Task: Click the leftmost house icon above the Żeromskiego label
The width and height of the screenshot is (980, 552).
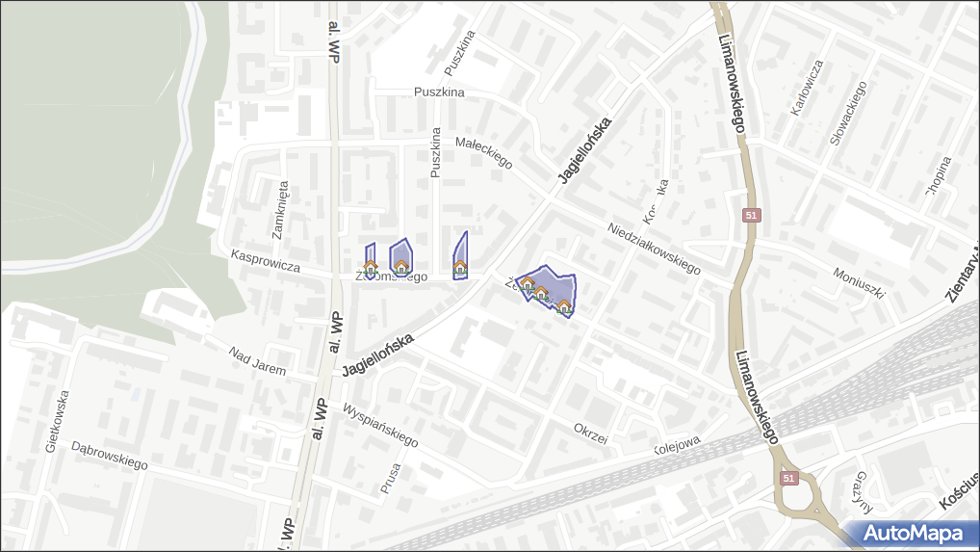Action: 371,267
